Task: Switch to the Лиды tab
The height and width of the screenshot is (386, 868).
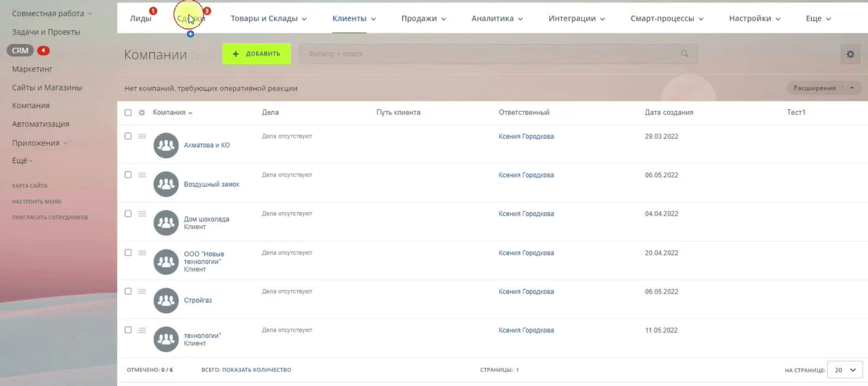Action: (140, 19)
